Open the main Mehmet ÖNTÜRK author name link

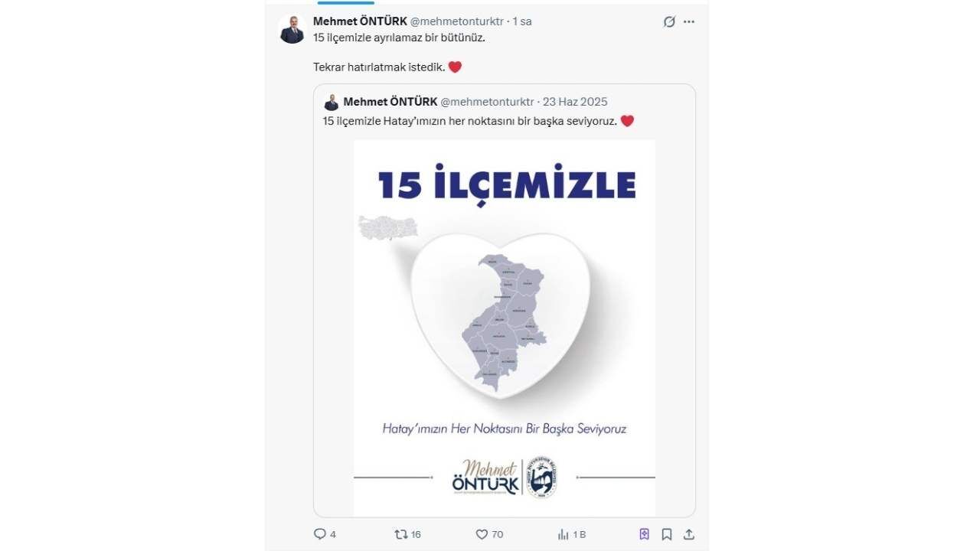pyautogui.click(x=360, y=21)
